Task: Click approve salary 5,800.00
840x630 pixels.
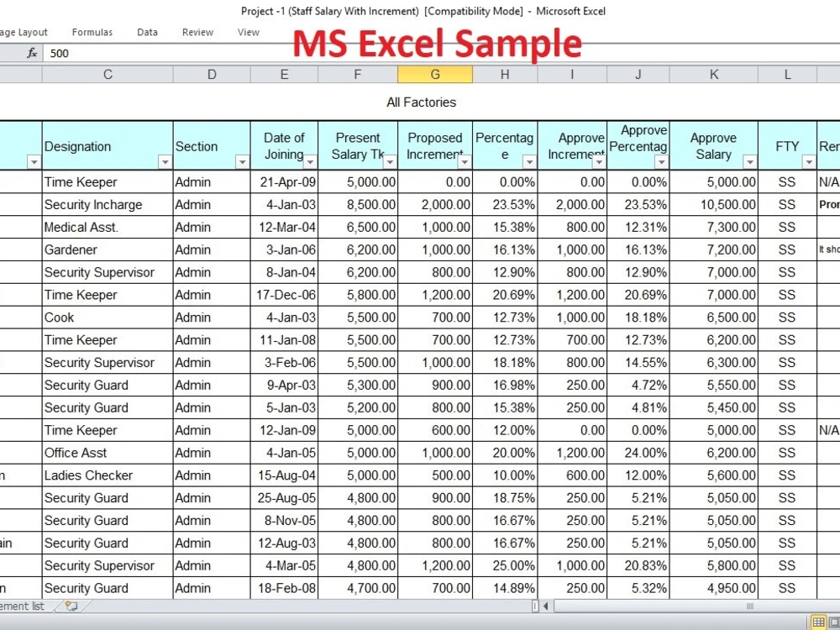Action: pyautogui.click(x=714, y=565)
